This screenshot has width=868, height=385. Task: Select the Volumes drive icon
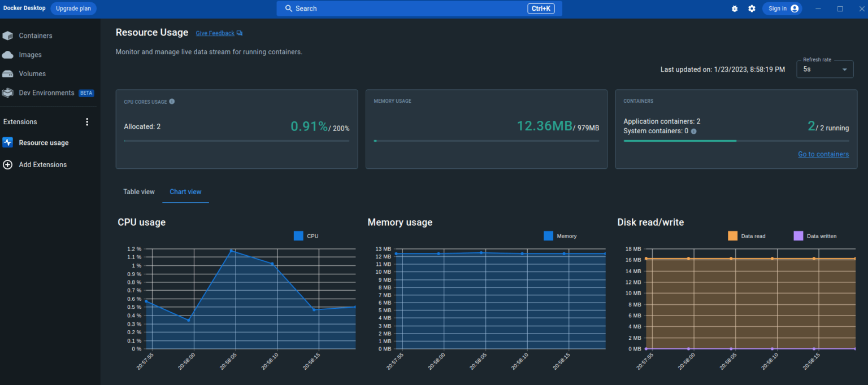8,74
